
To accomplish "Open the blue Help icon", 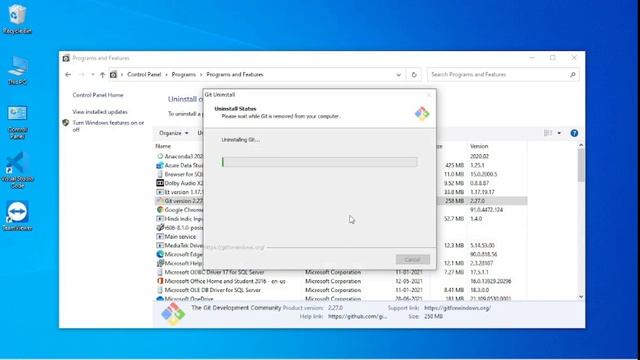I will click(x=574, y=133).
